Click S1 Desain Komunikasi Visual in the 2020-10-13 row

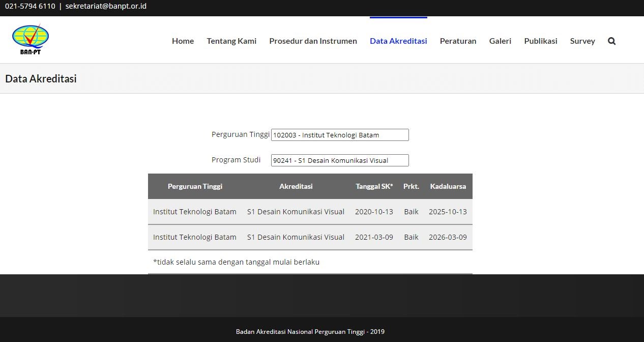[x=296, y=212]
